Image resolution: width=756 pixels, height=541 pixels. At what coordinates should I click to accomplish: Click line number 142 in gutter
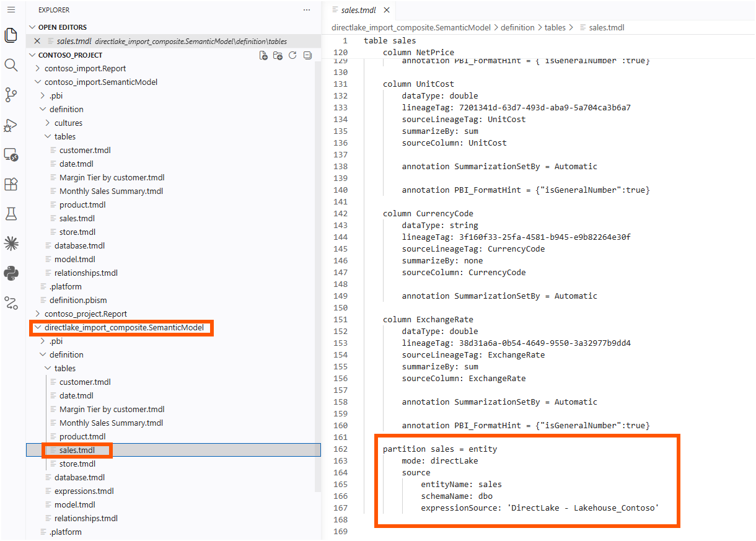tap(340, 213)
